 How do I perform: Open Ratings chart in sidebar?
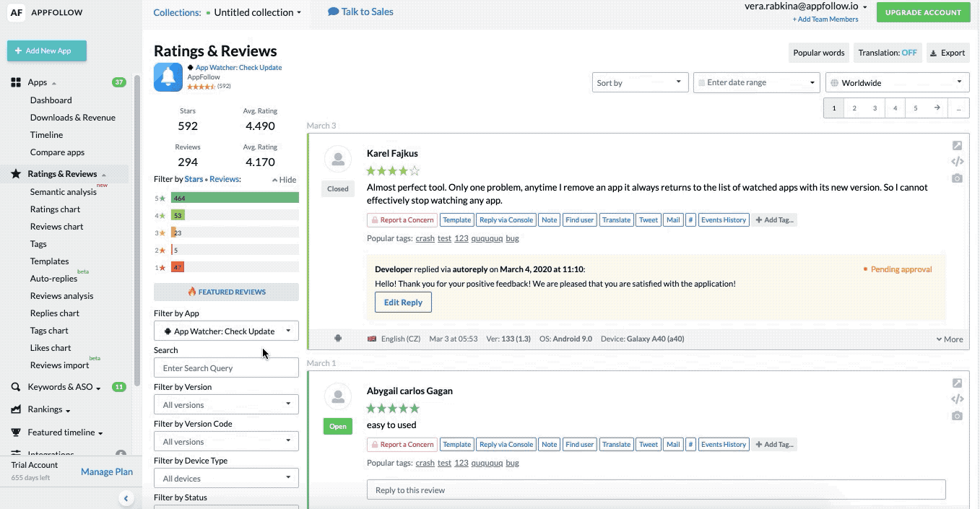coord(55,209)
